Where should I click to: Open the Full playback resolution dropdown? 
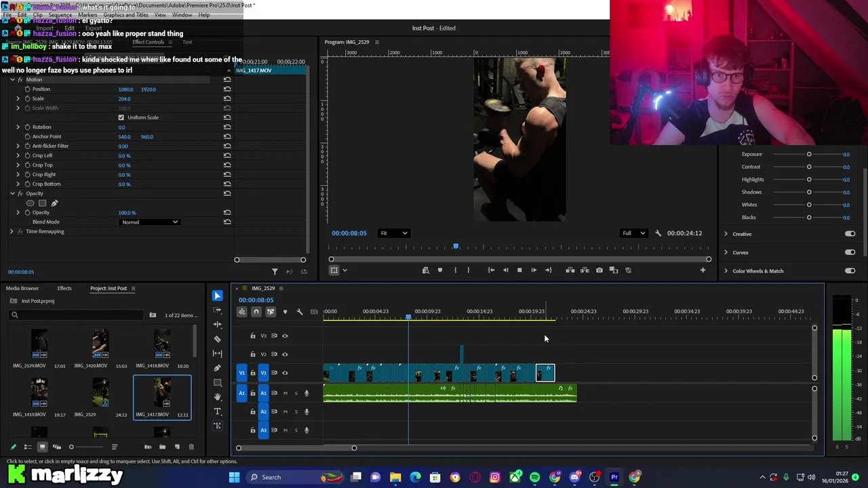coord(633,233)
